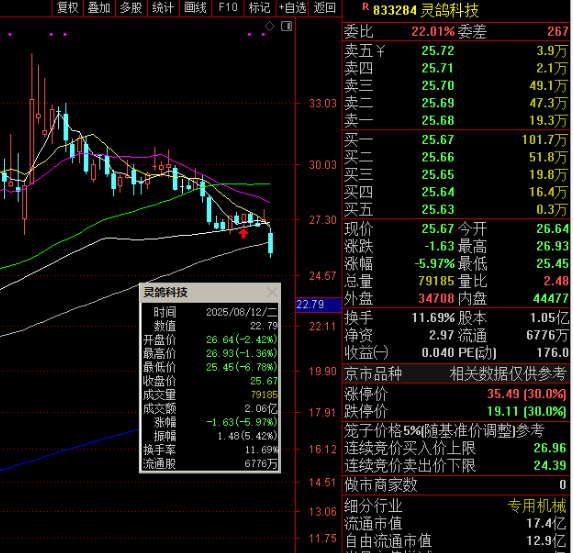The width and height of the screenshot is (573, 553).
Task: Click the 换手 value 11.69%
Action: tap(433, 318)
